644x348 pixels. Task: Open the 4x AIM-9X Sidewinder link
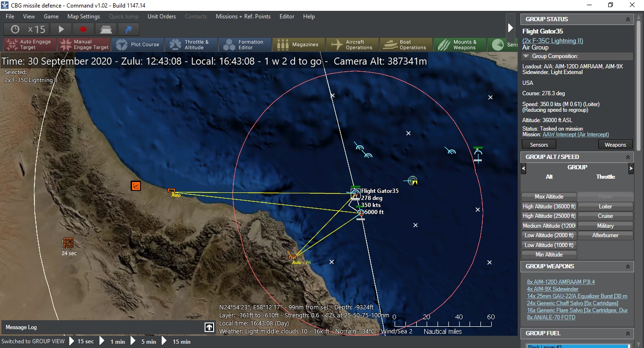coord(553,289)
